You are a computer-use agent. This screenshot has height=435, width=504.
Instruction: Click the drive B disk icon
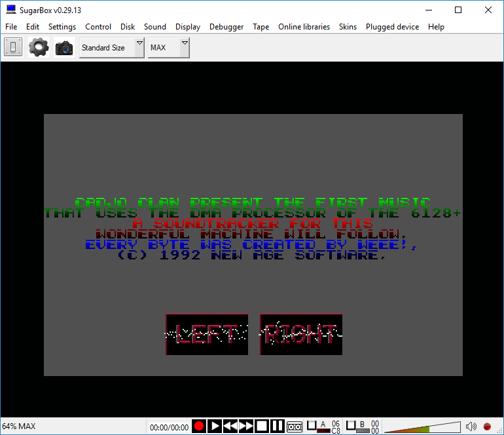(x=351, y=425)
